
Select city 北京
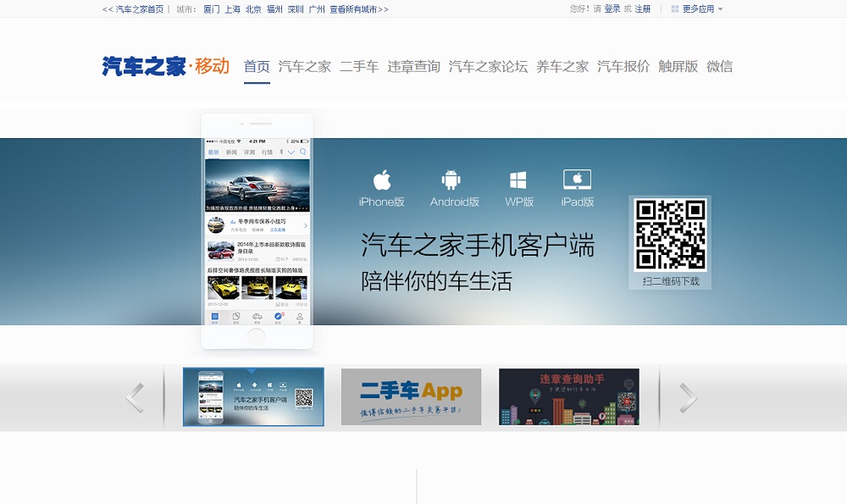coord(253,9)
